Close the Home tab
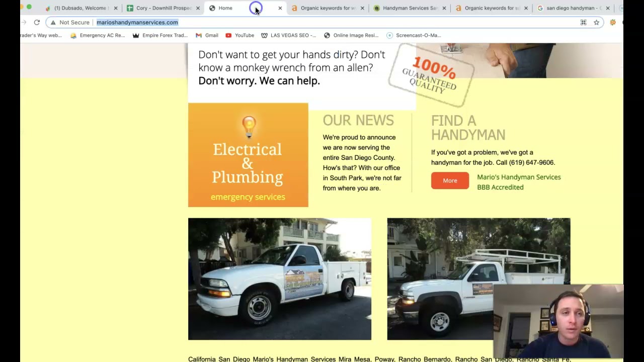644x362 pixels. pos(280,8)
